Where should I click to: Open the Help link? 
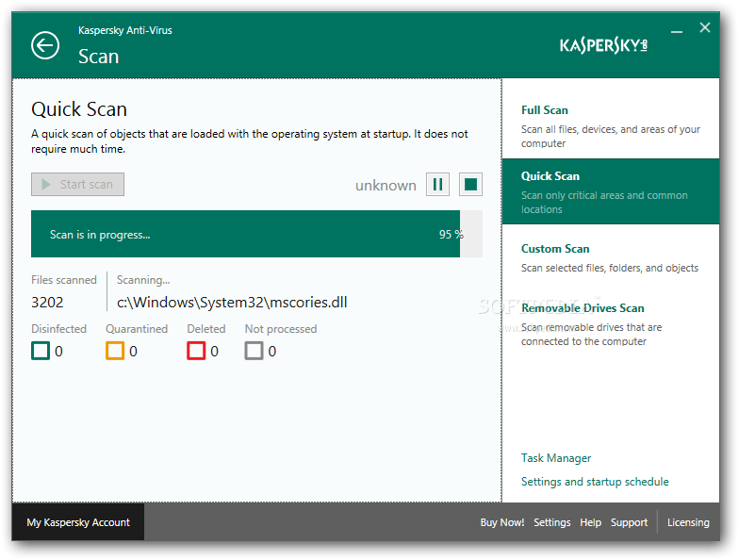click(x=590, y=522)
